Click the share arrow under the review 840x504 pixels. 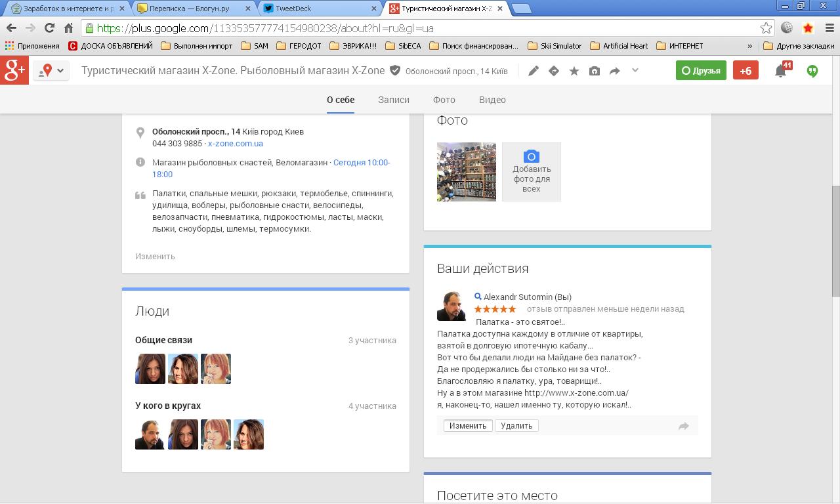pos(684,426)
